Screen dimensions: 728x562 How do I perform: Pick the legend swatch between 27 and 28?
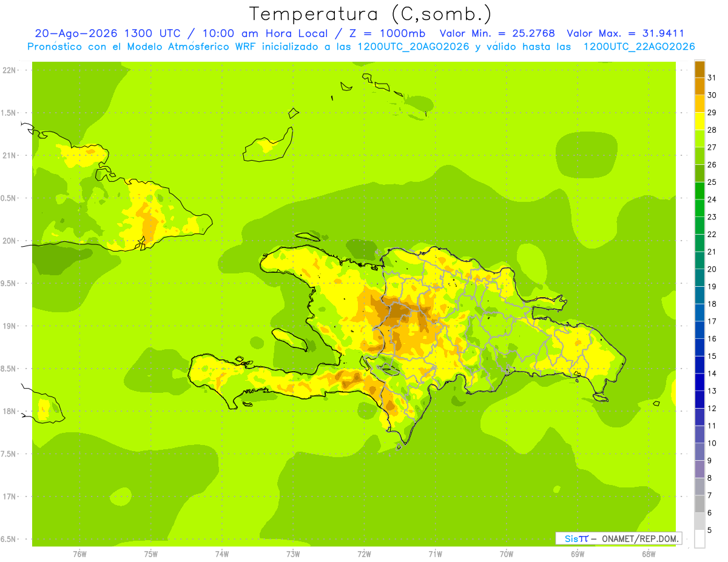pos(699,139)
